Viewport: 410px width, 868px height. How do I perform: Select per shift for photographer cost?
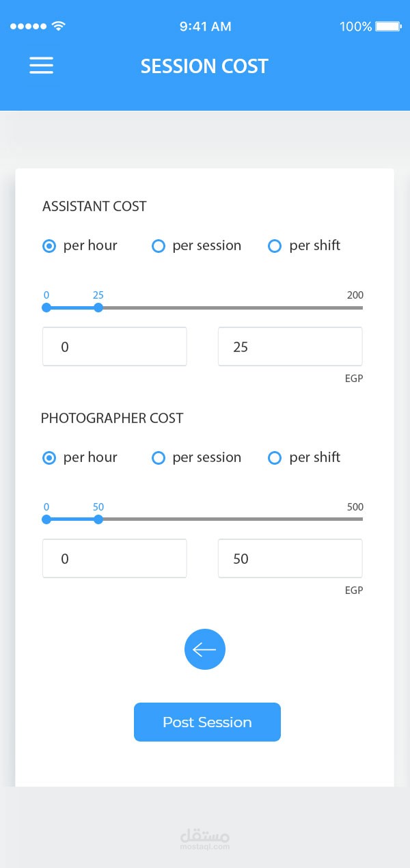275,458
